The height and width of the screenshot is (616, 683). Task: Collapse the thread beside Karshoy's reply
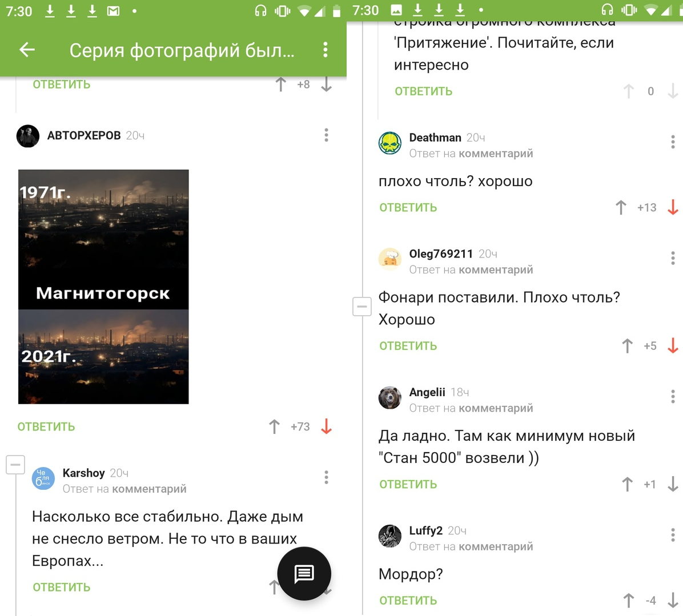[15, 465]
